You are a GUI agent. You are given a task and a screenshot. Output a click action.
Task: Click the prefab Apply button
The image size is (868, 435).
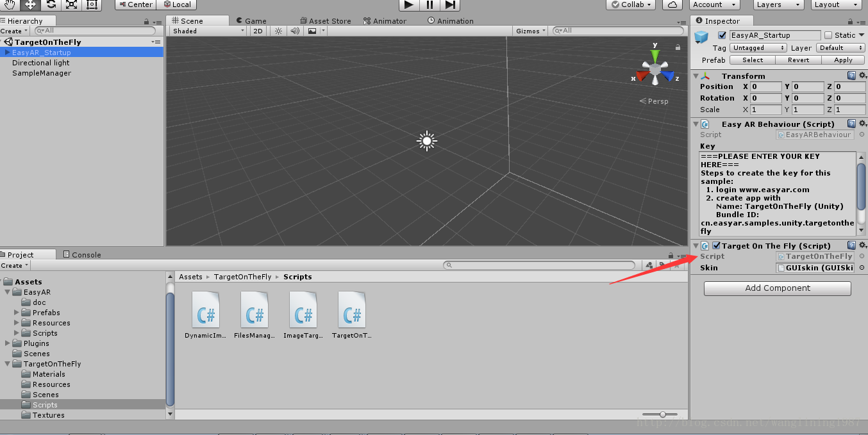click(x=843, y=60)
